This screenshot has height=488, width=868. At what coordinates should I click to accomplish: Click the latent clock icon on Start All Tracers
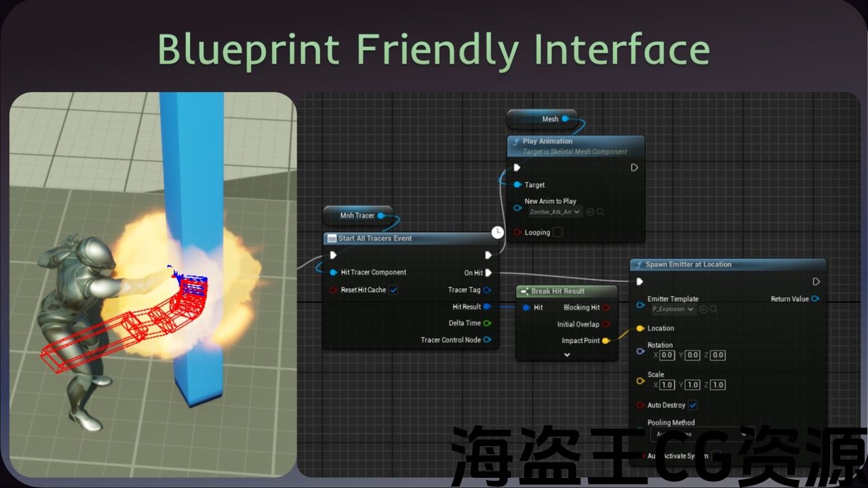tap(497, 232)
